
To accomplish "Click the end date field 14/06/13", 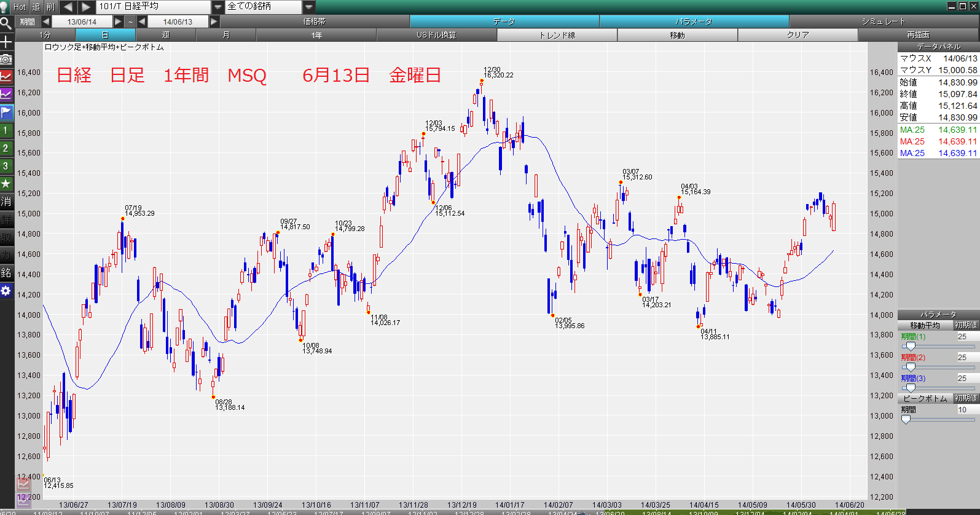I will [x=178, y=22].
